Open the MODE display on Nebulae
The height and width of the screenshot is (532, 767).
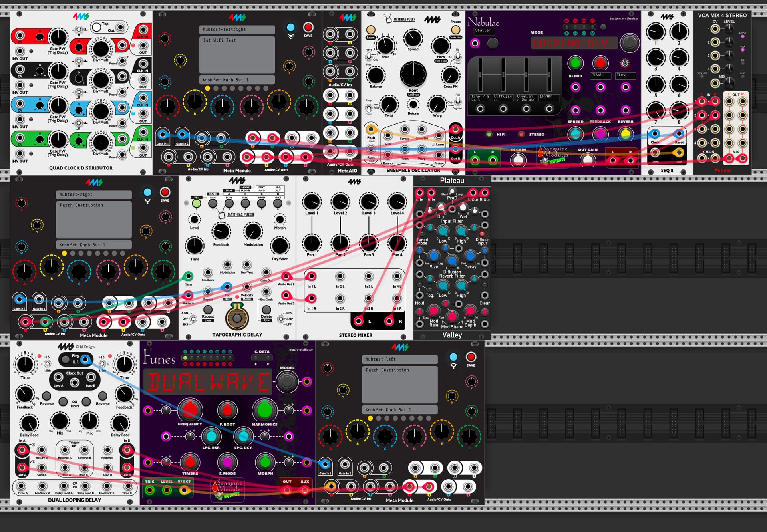click(x=574, y=43)
